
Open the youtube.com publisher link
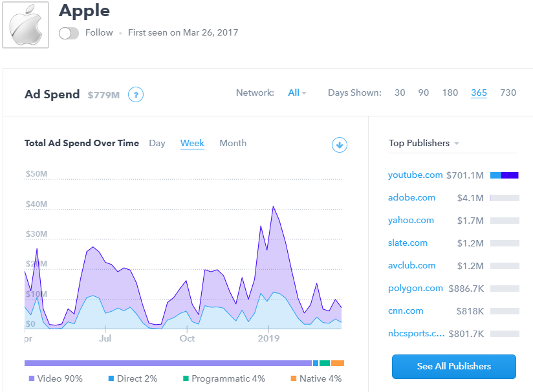415,175
